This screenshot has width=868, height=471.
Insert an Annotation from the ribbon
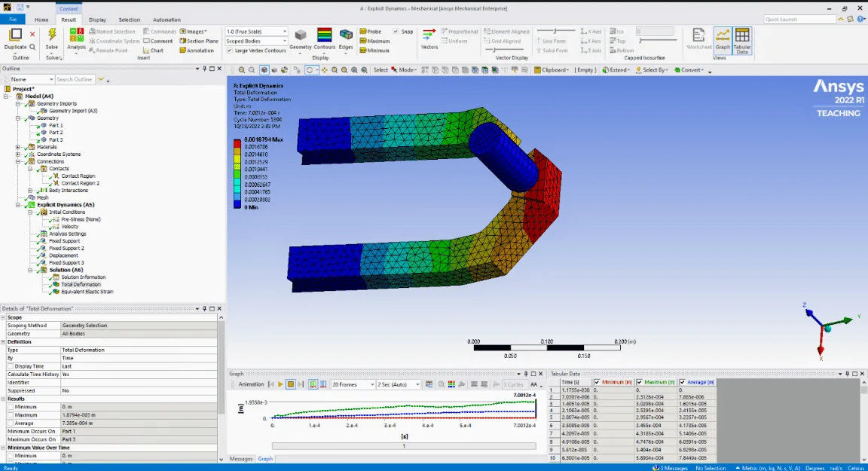point(197,50)
